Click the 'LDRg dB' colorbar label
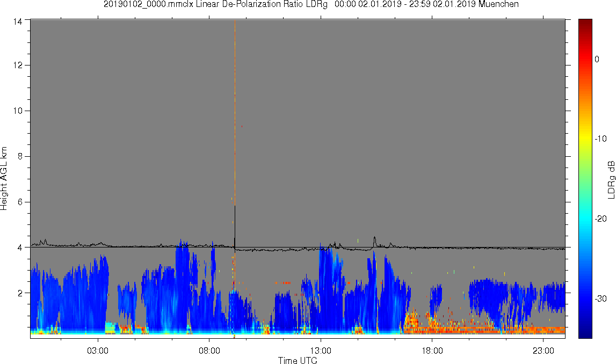Image resolution: width=616 pixels, height=364 pixels. tap(611, 179)
